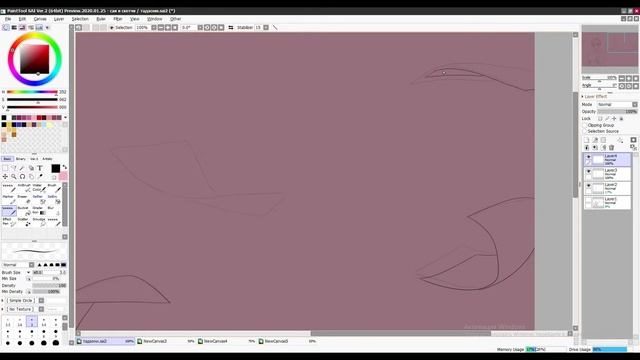Reset navigator scale button
The height and width of the screenshot is (360, 640).
click(636, 78)
